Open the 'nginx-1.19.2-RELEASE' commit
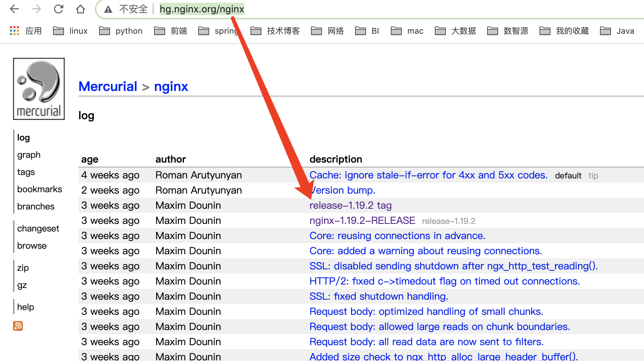The height and width of the screenshot is (361, 644). click(362, 220)
